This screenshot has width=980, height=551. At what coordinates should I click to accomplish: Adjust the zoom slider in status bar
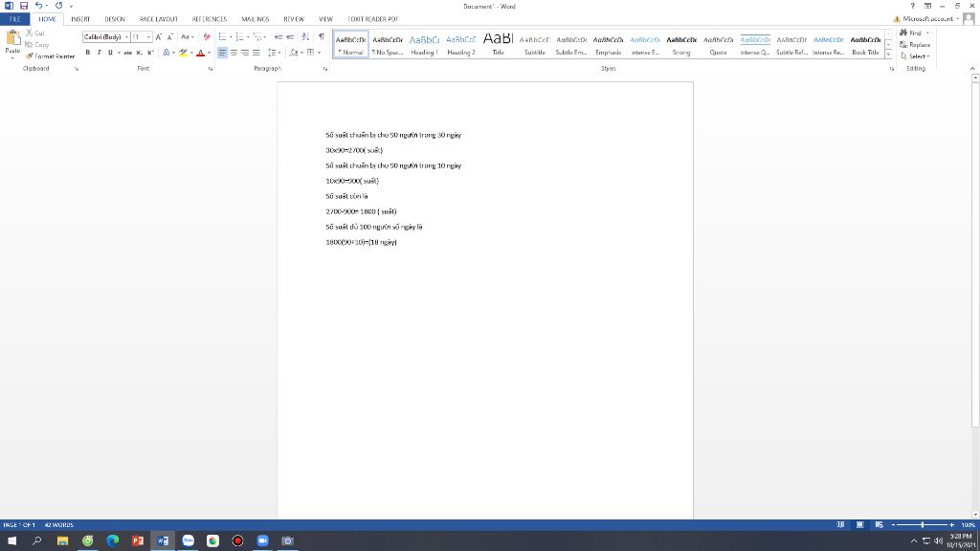point(923,525)
